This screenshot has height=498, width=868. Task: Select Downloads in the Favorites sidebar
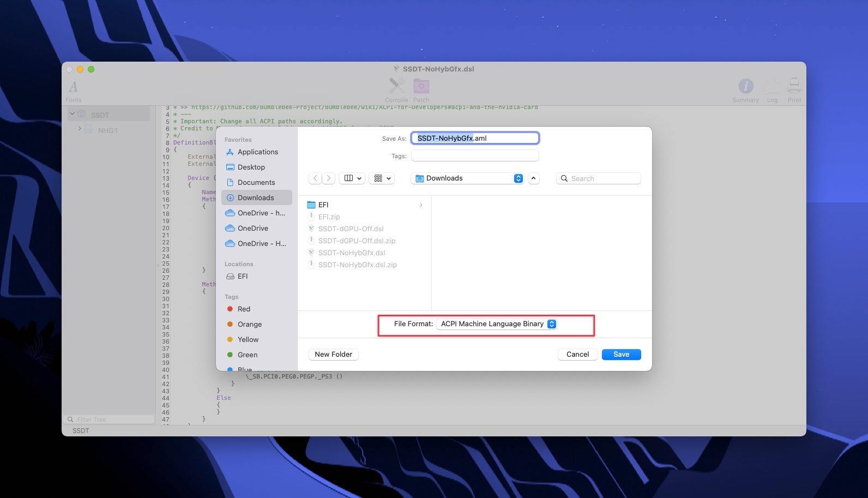257,198
